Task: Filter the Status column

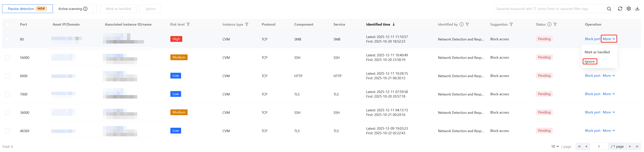Action: [555, 24]
